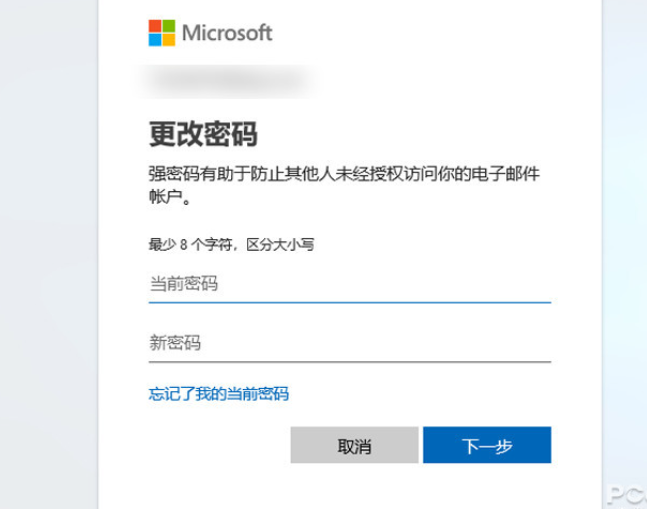Click the gray background left of the dialog
647x509 pixels.
tap(48, 250)
